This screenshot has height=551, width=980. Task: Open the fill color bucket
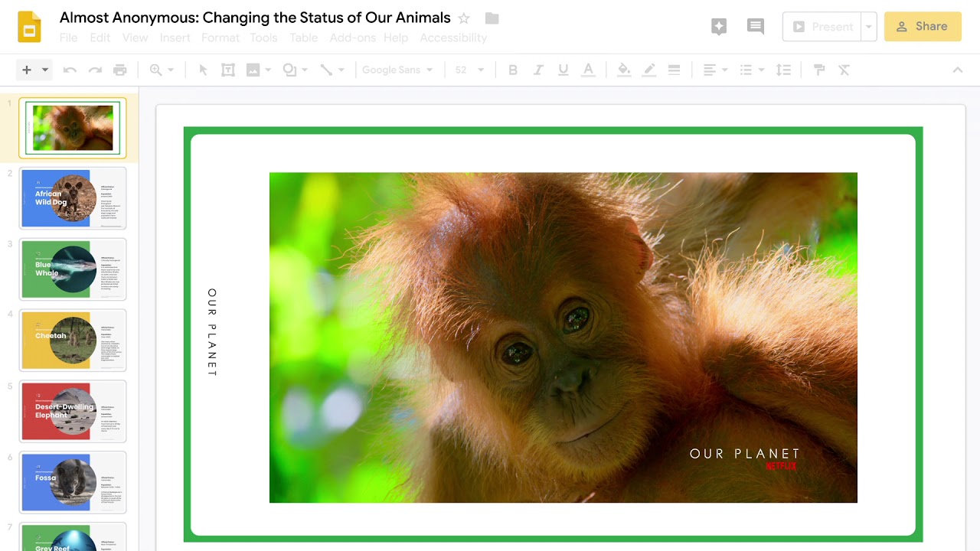click(624, 70)
